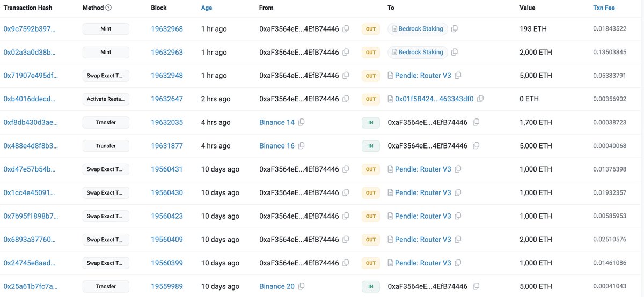This screenshot has width=644, height=297.
Task: Copy the Pendle Router address in block 19560431's row
Action: coord(458,169)
